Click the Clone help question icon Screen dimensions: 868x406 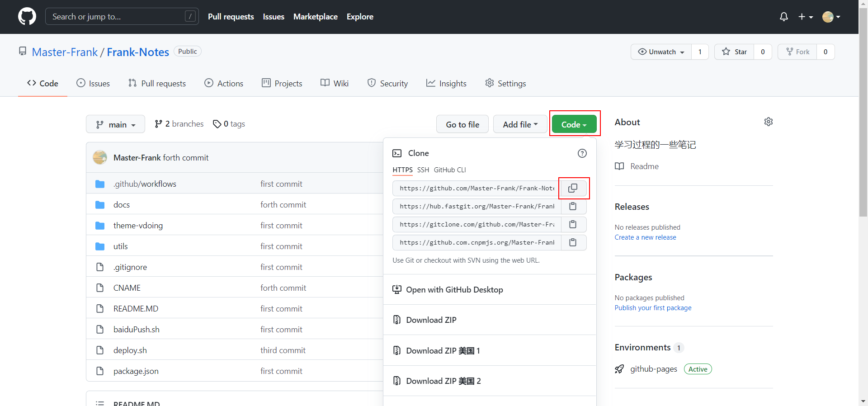582,153
